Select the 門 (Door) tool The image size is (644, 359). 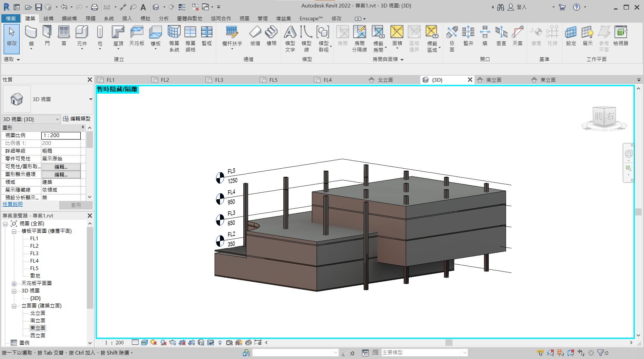click(47, 36)
